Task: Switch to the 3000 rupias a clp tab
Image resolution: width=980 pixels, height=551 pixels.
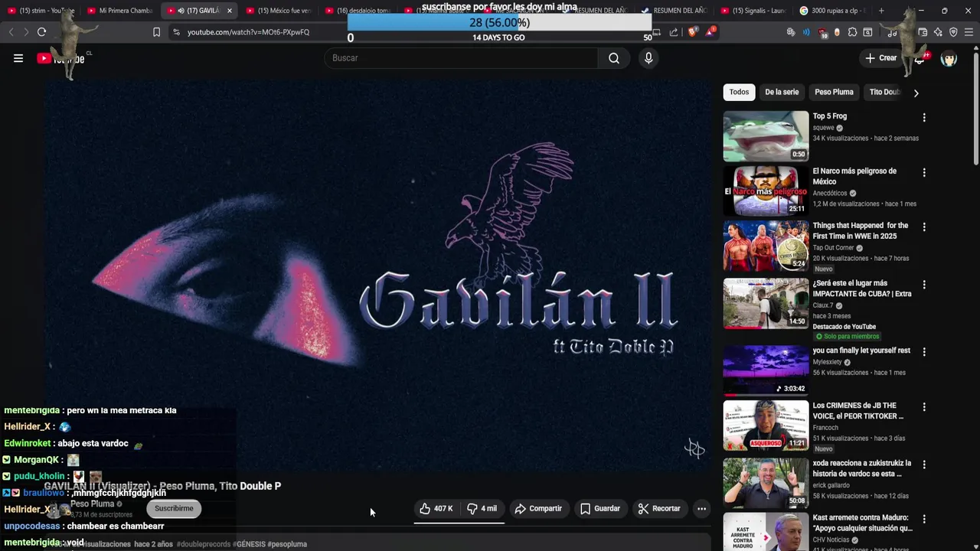Action: click(x=832, y=11)
